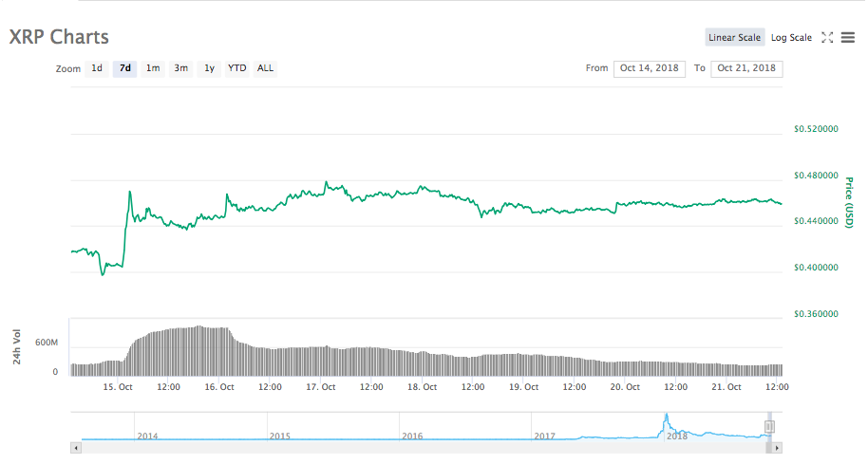Click the 19. Oct axis label
868x464 pixels.
point(523,387)
